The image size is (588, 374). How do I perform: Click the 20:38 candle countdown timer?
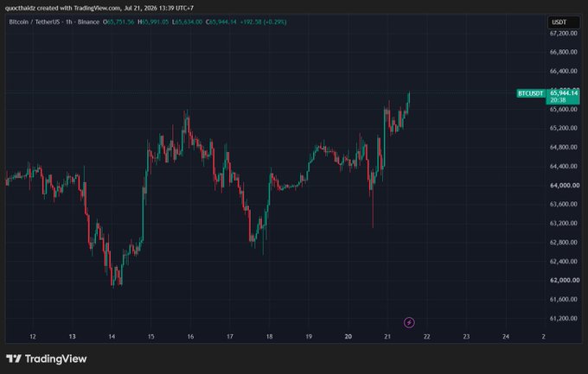tap(558, 100)
